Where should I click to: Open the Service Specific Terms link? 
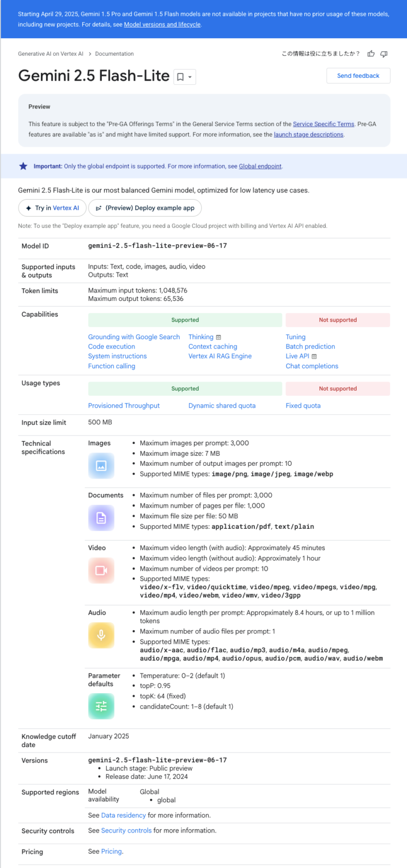point(323,124)
